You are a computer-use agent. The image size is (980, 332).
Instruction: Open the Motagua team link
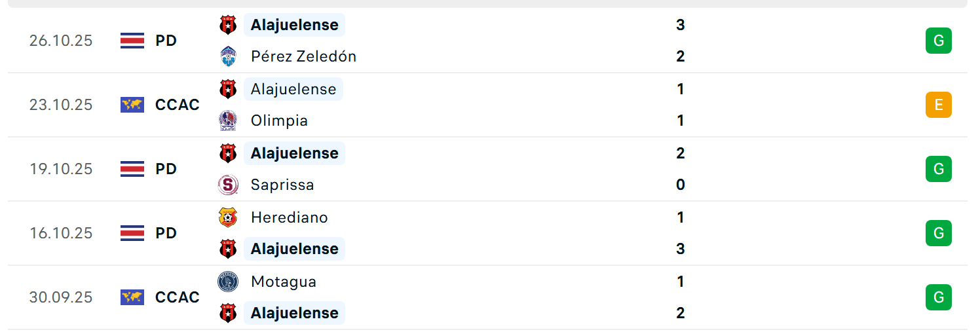click(x=283, y=282)
